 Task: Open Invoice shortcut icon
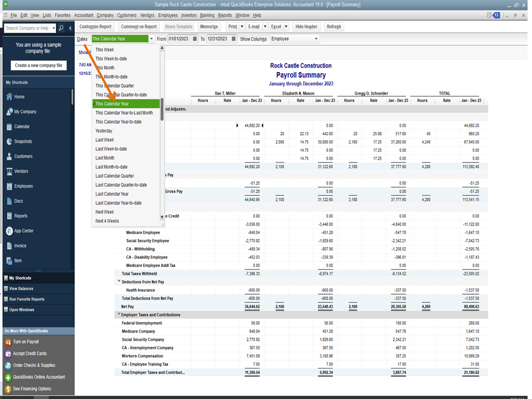[9, 246]
